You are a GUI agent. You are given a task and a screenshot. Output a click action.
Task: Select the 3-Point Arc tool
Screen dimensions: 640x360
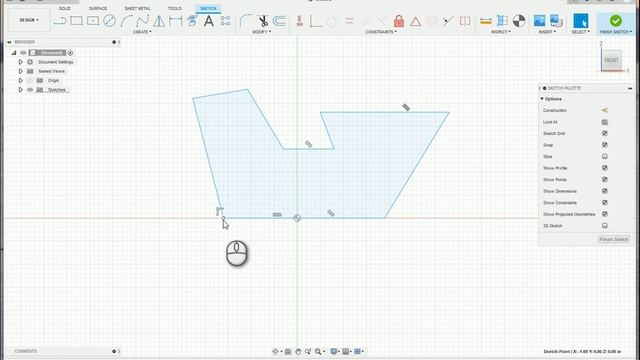click(126, 21)
